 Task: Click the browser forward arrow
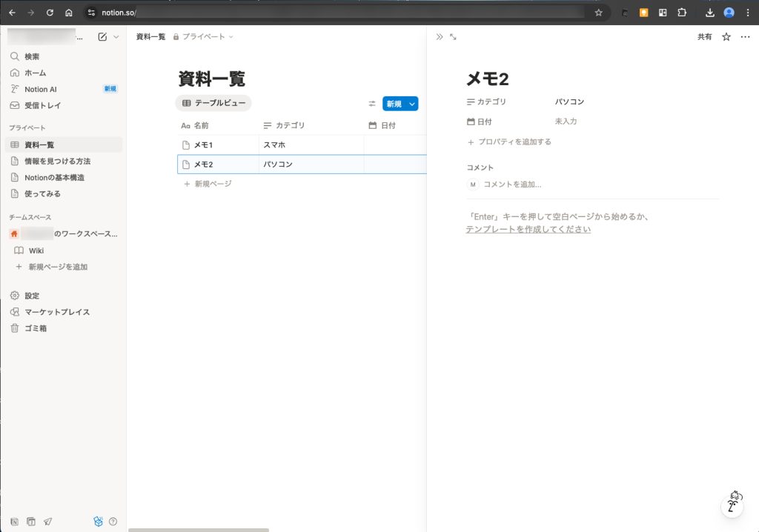pos(31,13)
